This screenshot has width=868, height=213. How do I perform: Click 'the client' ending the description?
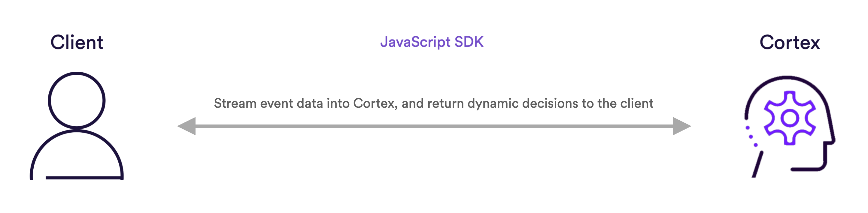point(625,103)
